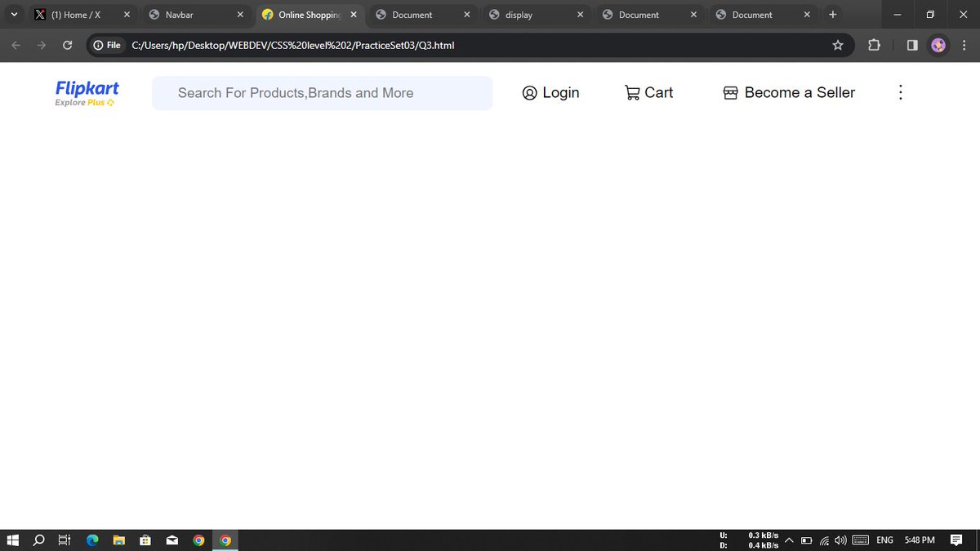Viewport: 980px width, 551px height.
Task: Open Chrome's three-dot menu
Action: click(964, 45)
